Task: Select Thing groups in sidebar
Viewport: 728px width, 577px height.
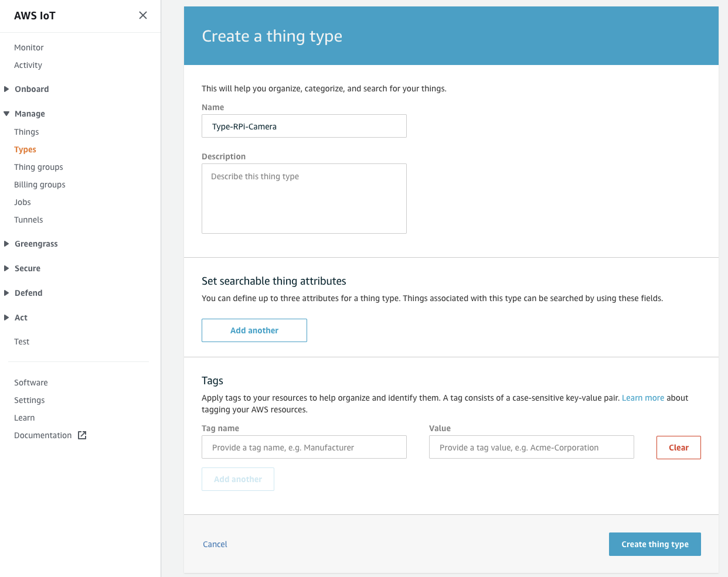Action: click(x=39, y=167)
